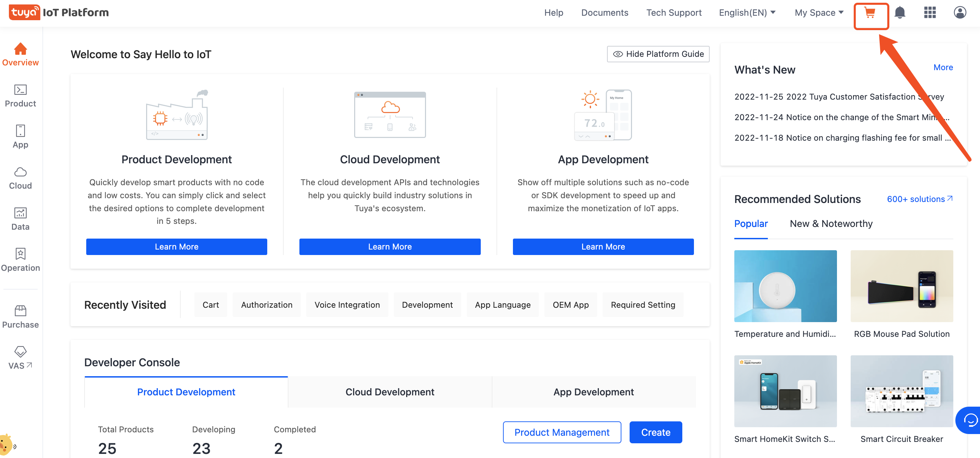Open Purchase section in the sidebar

(x=21, y=317)
